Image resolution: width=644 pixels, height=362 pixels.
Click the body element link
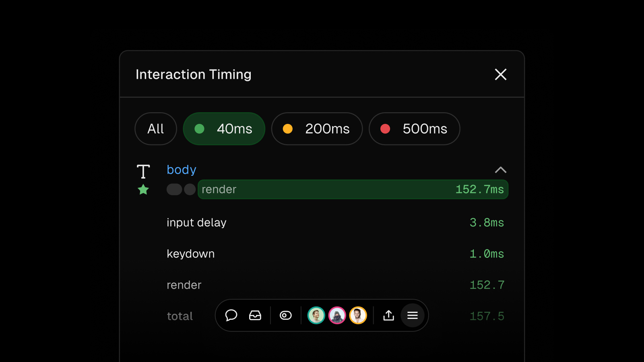click(181, 169)
